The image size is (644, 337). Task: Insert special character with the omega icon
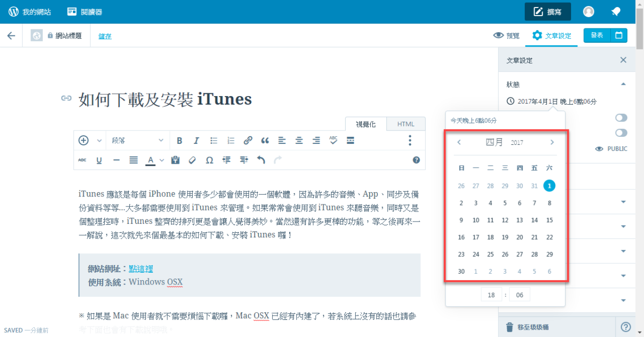coord(209,160)
